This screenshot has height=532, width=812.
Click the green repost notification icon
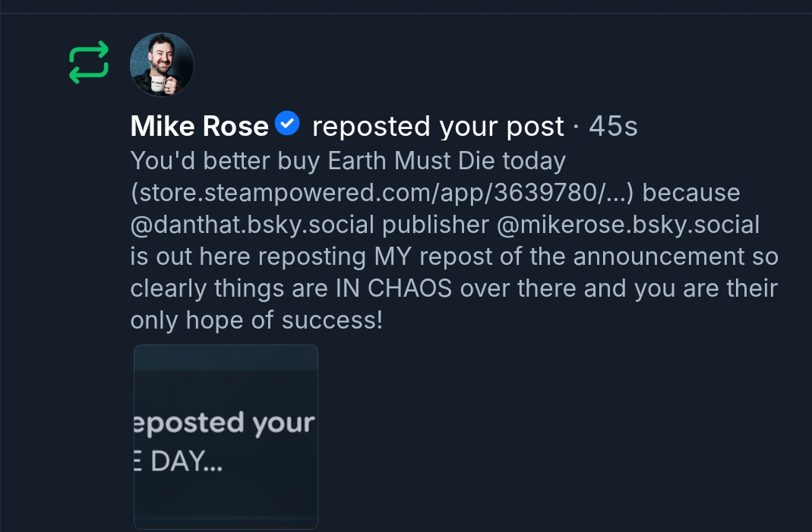89,64
